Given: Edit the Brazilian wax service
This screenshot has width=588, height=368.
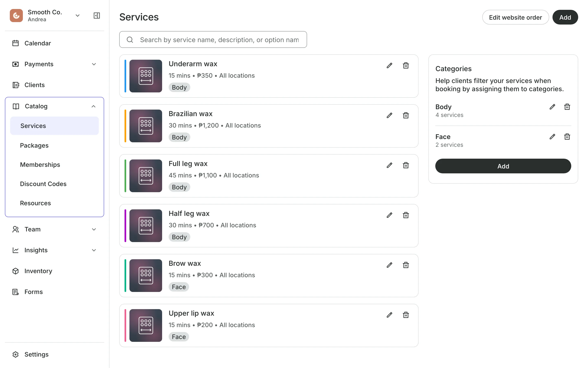Looking at the screenshot, I should pyautogui.click(x=389, y=115).
